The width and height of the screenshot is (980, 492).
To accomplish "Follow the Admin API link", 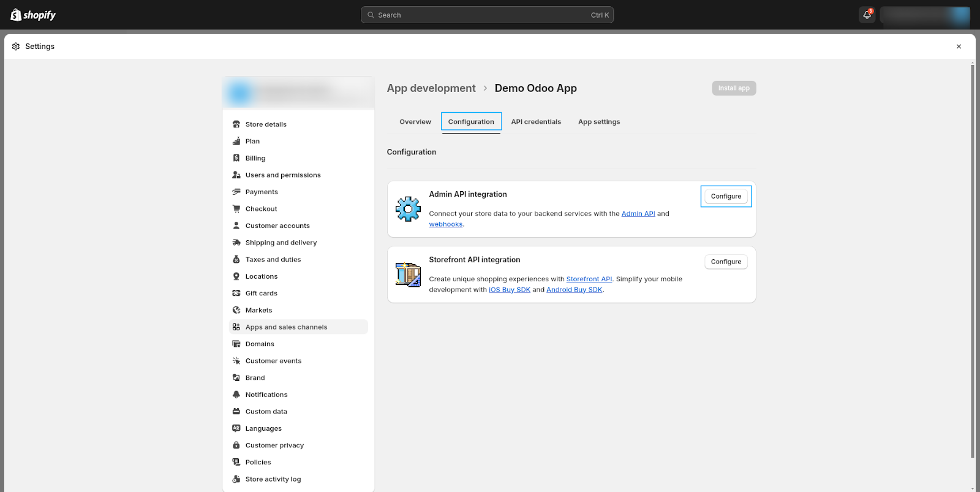I will tap(638, 214).
